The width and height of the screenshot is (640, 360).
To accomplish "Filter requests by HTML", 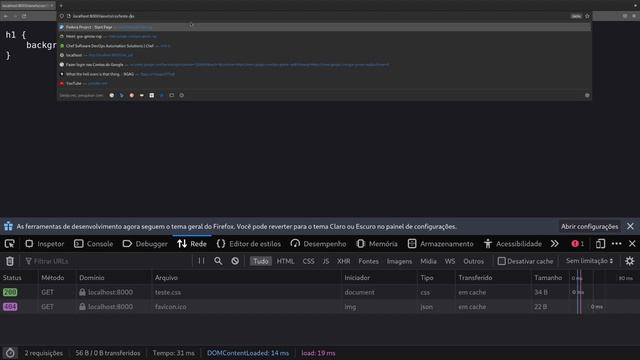I will click(x=285, y=261).
